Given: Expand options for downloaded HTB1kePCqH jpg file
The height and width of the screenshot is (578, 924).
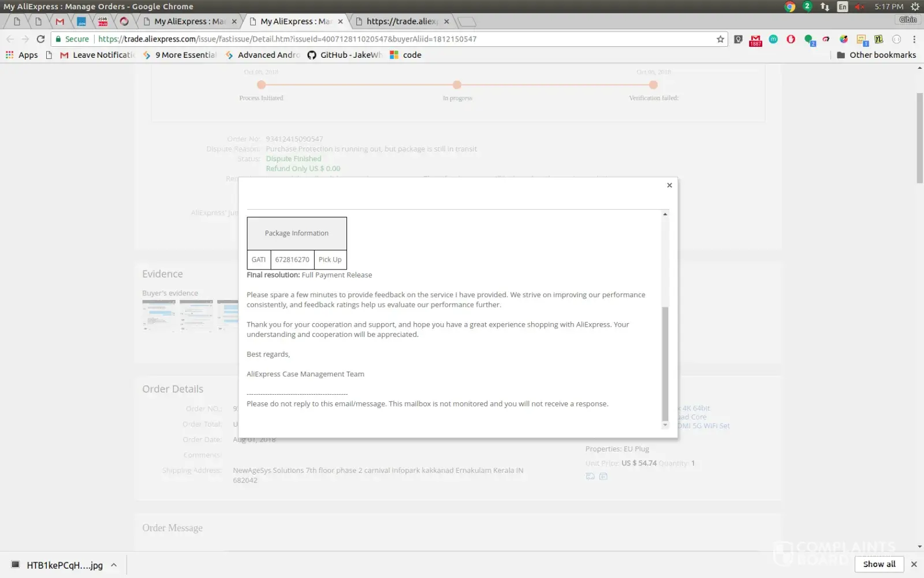Looking at the screenshot, I should pos(114,565).
